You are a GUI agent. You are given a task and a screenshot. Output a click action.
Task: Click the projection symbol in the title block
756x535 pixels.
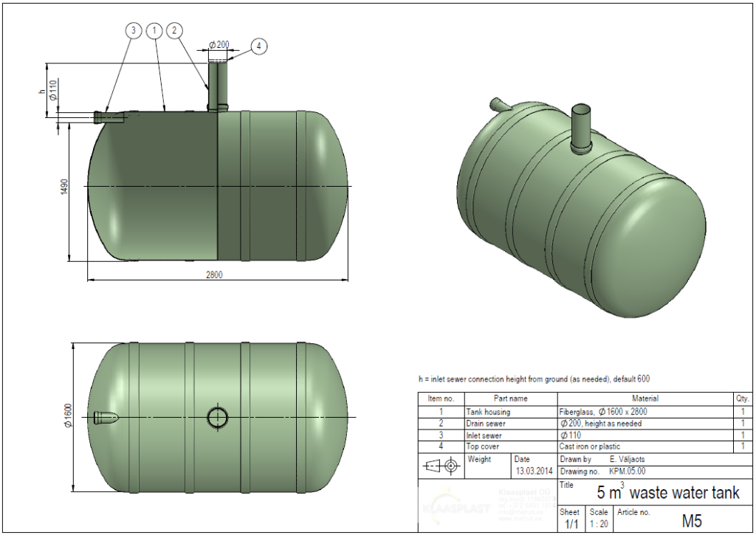[441, 466]
